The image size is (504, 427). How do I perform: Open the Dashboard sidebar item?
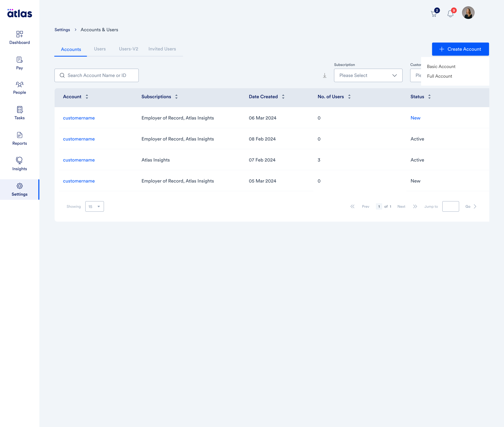(20, 38)
